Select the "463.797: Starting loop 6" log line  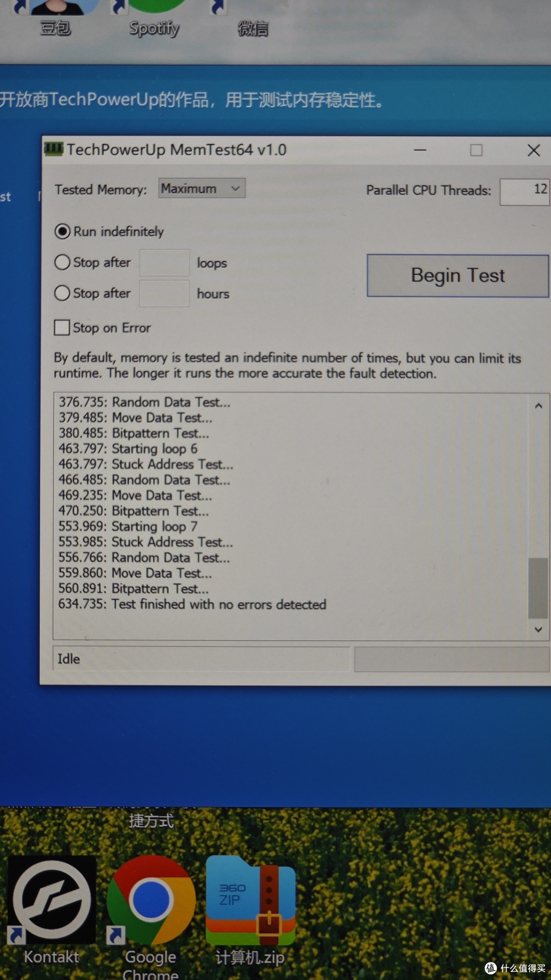(x=128, y=449)
